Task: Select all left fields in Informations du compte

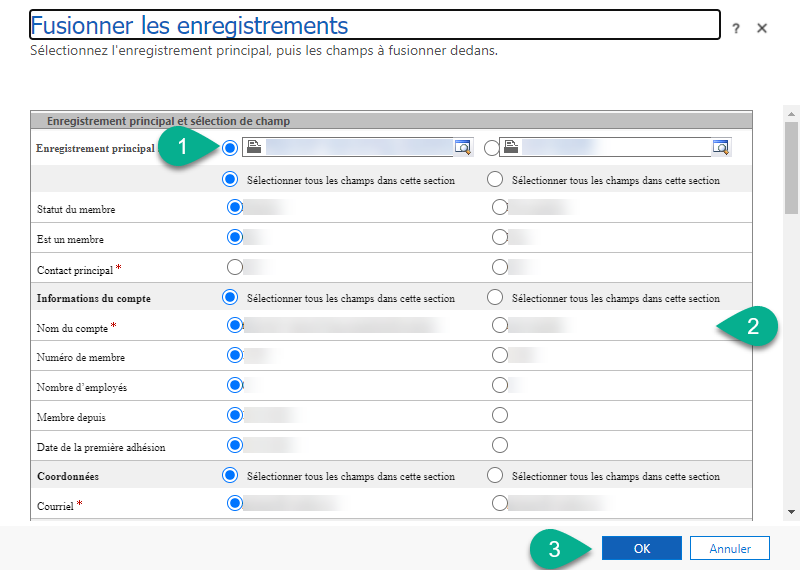Action: point(230,297)
